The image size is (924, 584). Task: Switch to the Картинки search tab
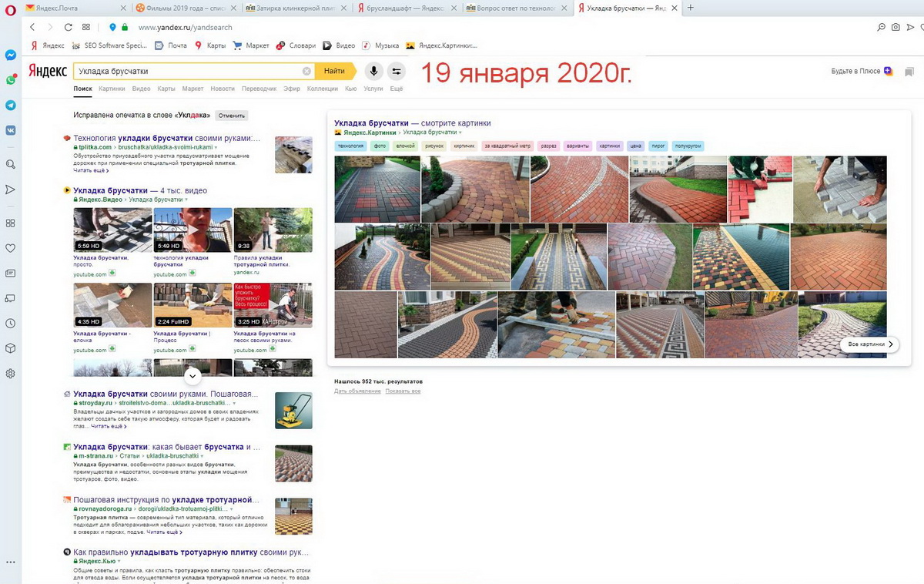coord(112,89)
